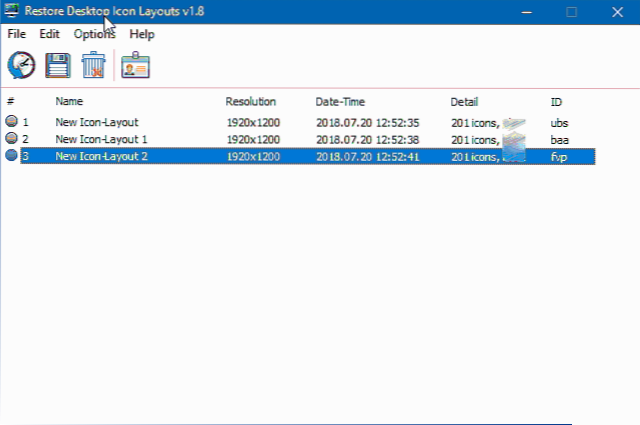Click the round icon beside layout row 2

(x=12, y=139)
